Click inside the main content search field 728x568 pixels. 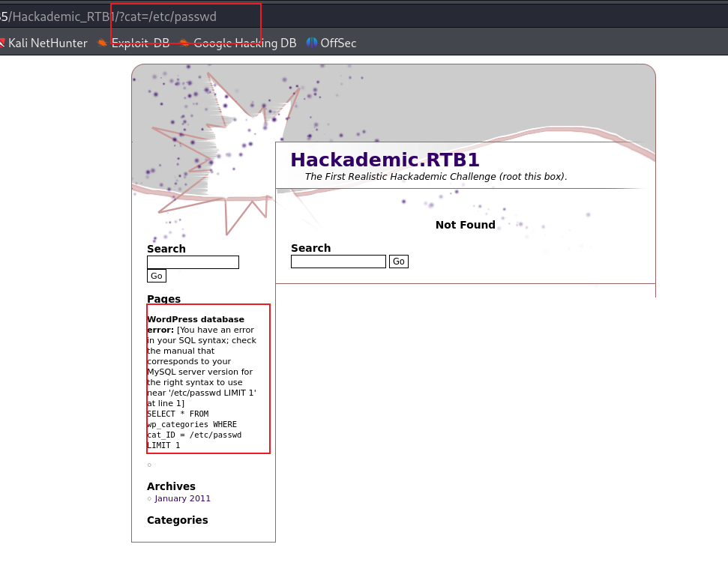point(337,261)
